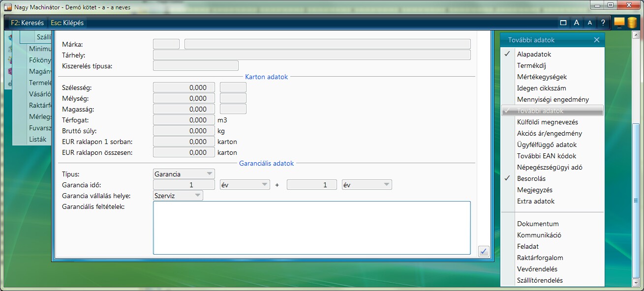Click the Mélység value field
Screen dimensions: 644x291
(x=184, y=98)
